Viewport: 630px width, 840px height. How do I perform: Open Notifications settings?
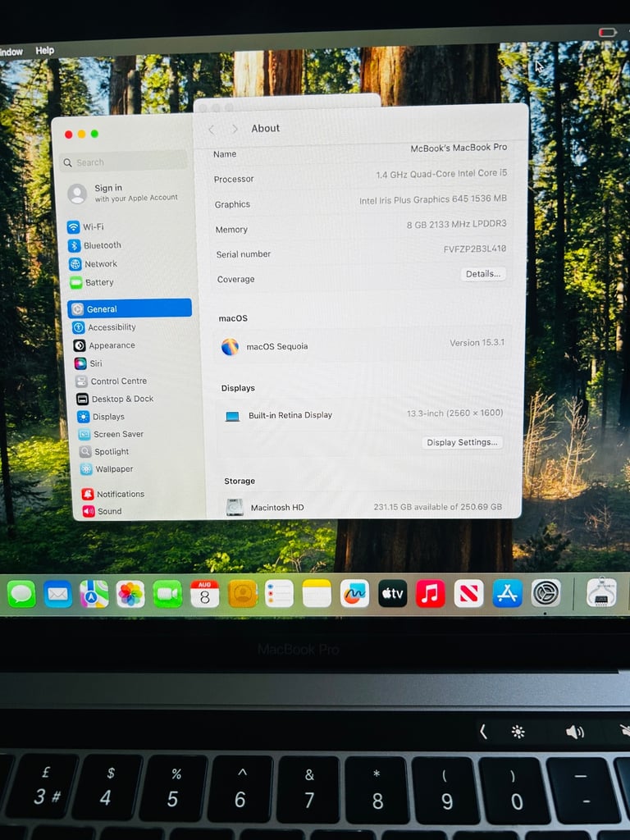pos(113,494)
